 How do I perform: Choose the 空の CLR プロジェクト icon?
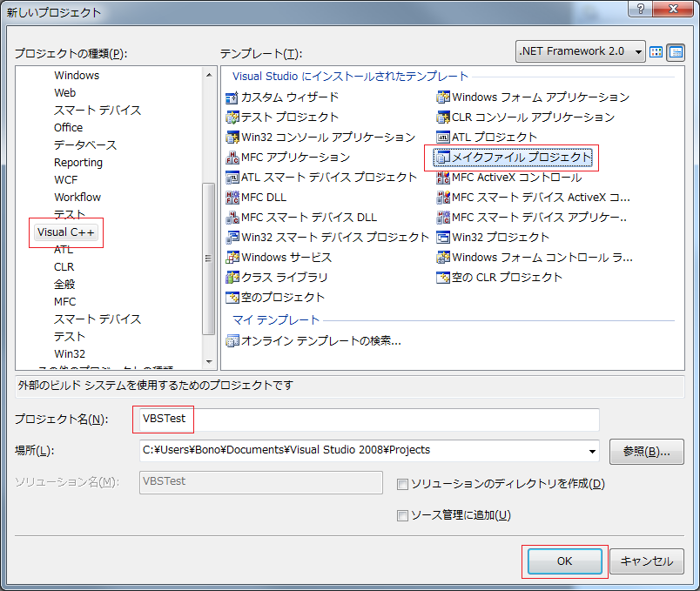[x=443, y=278]
